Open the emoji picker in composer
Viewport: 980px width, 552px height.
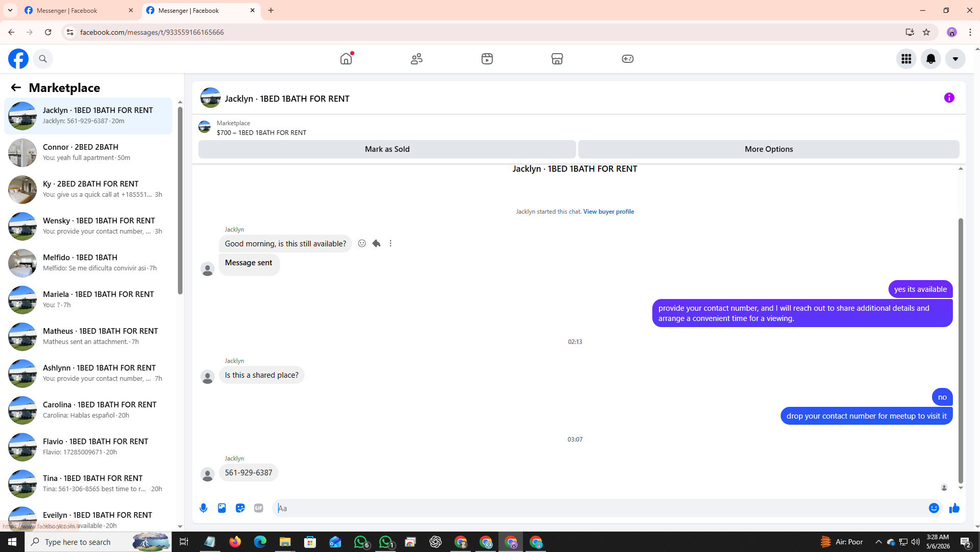click(934, 508)
